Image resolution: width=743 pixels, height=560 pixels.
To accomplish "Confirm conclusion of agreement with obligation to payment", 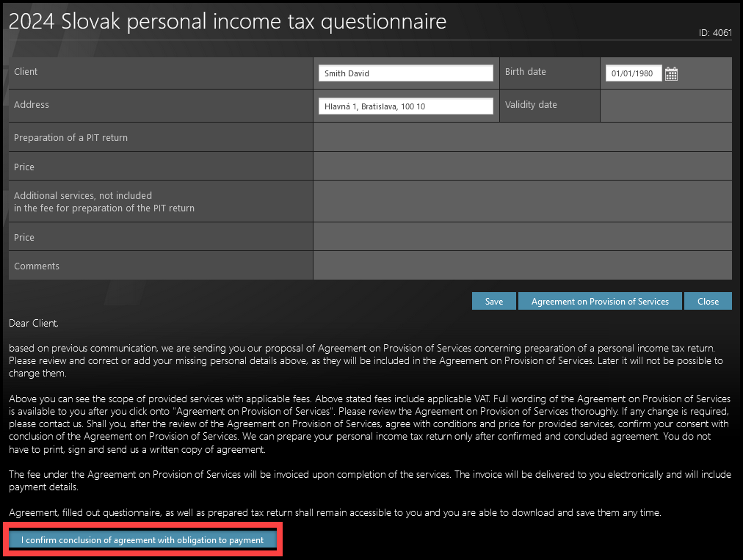I will point(142,540).
